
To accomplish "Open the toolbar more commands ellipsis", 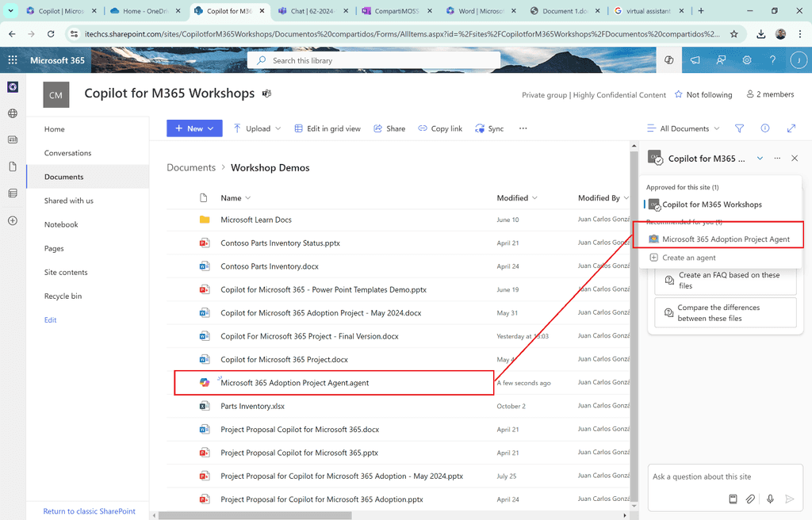I will coord(523,128).
